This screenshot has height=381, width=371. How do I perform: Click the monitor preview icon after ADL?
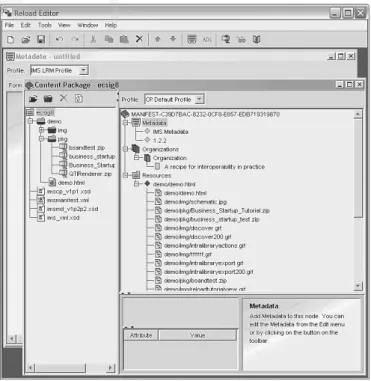pos(226,39)
